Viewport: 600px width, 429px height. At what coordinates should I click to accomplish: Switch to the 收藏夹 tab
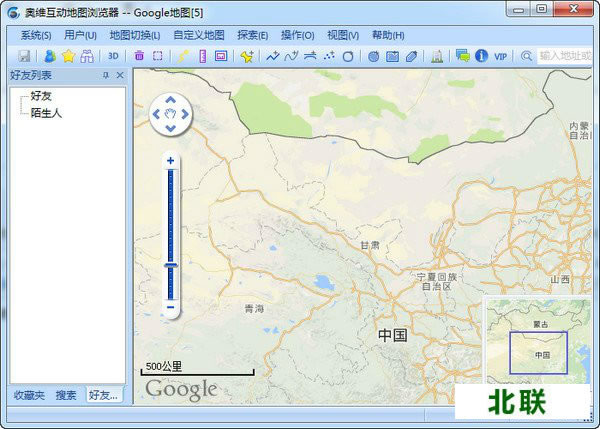28,395
